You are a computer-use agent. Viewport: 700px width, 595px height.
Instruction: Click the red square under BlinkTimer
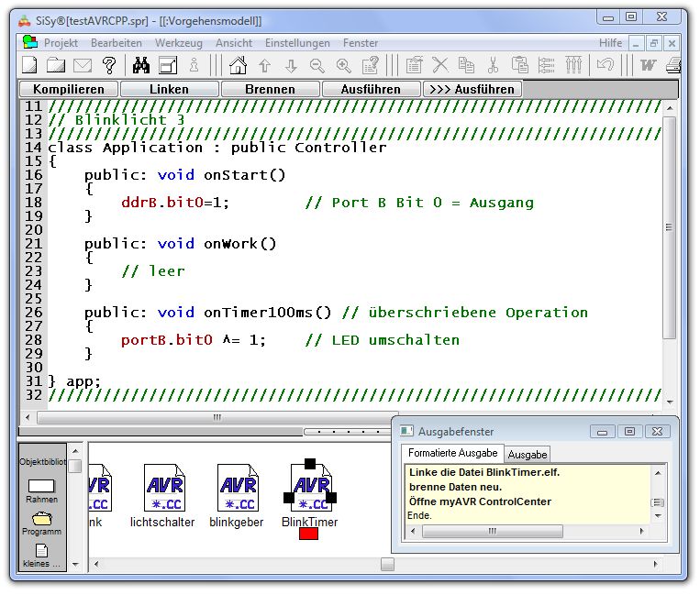[x=309, y=534]
